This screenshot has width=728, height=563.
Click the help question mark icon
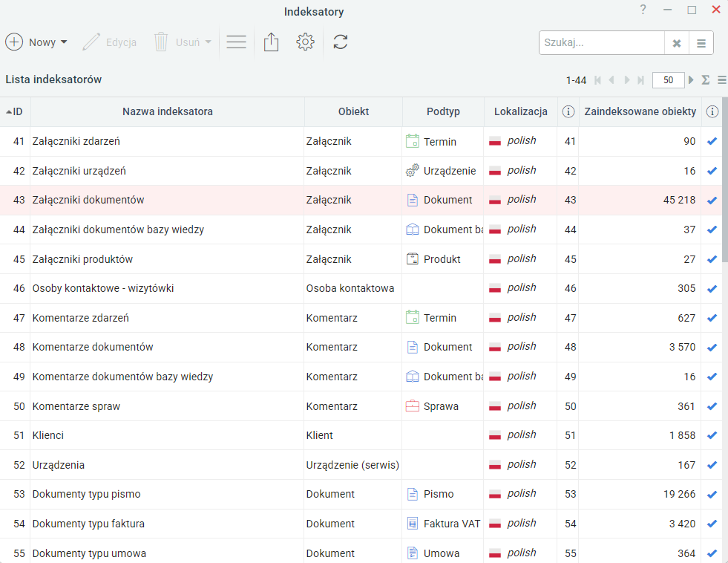643,10
